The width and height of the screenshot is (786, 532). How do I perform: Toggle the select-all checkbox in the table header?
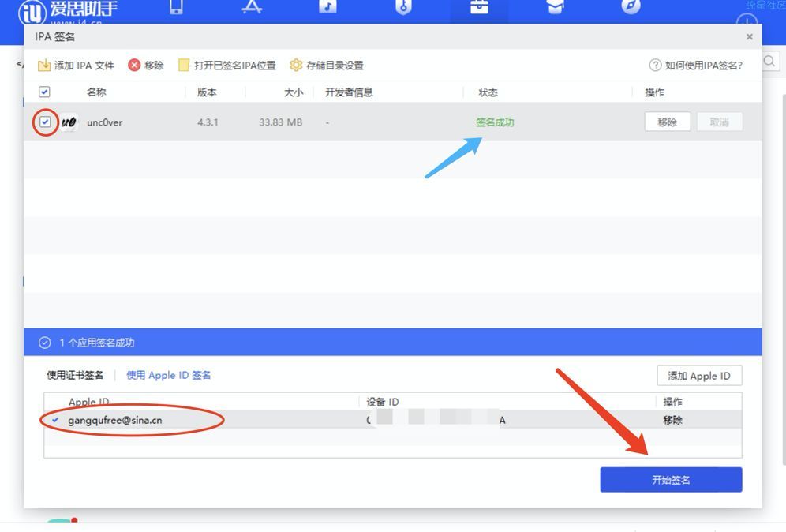tap(44, 92)
